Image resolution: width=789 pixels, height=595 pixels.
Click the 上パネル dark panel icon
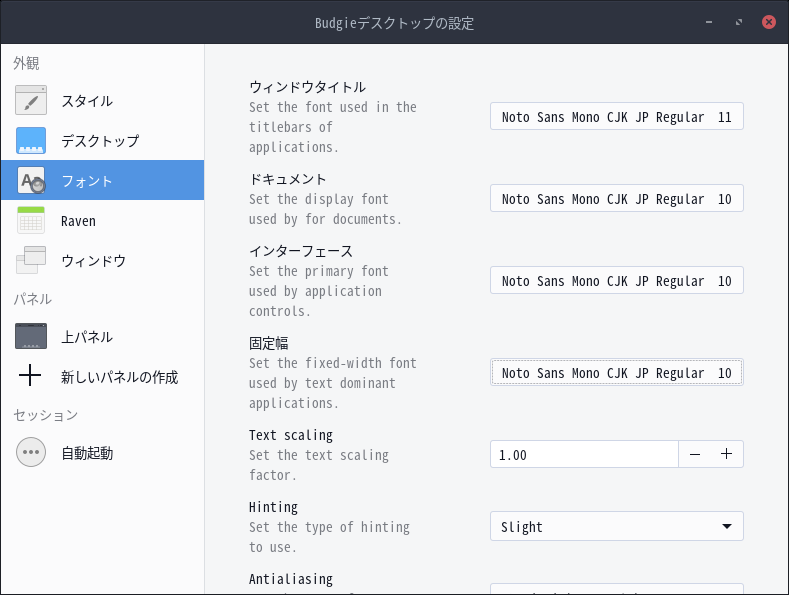31,336
